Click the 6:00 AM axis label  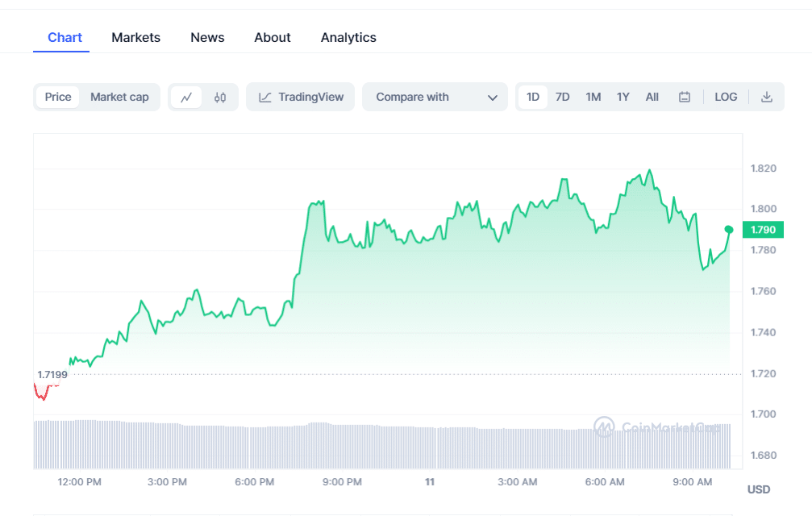(x=605, y=482)
